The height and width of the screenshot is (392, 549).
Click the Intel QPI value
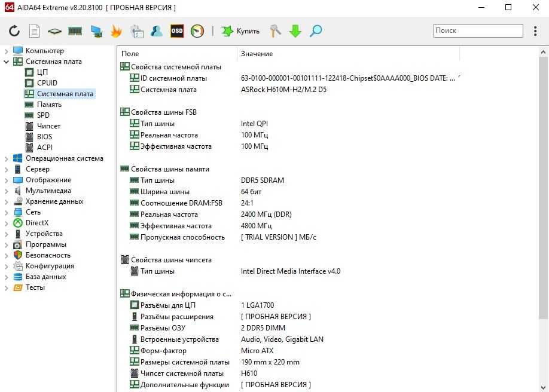pyautogui.click(x=254, y=124)
